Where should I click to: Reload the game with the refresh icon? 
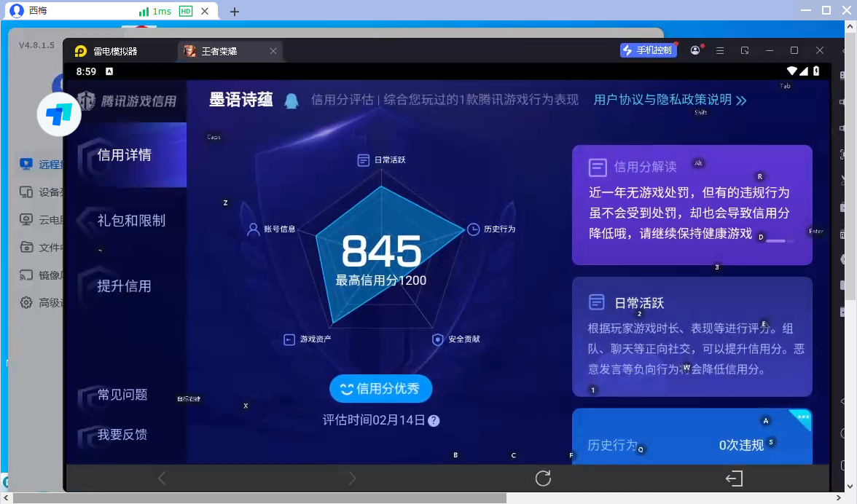543,479
